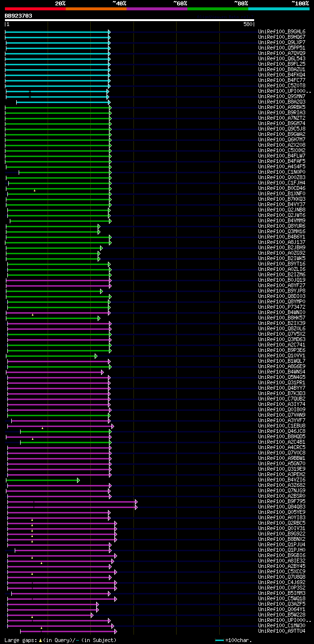Select the UniRef100_B4B6Y1 label
This screenshot has width=314, height=644.
(282, 237)
